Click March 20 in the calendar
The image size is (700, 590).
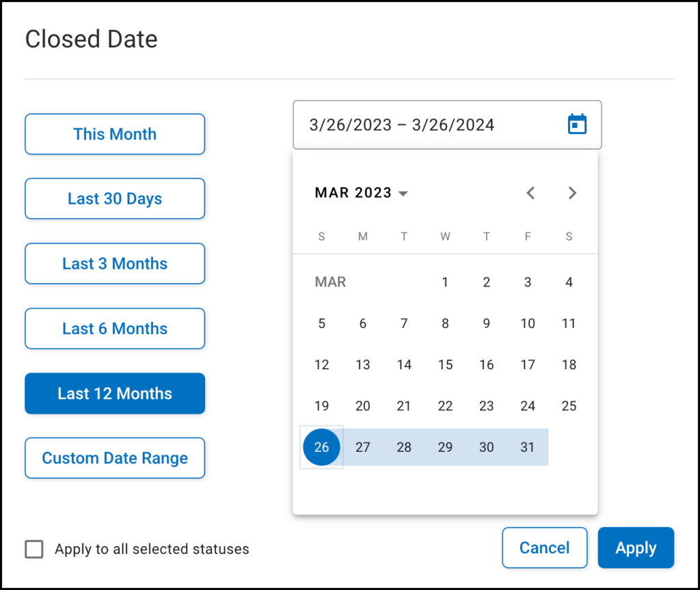(x=363, y=406)
